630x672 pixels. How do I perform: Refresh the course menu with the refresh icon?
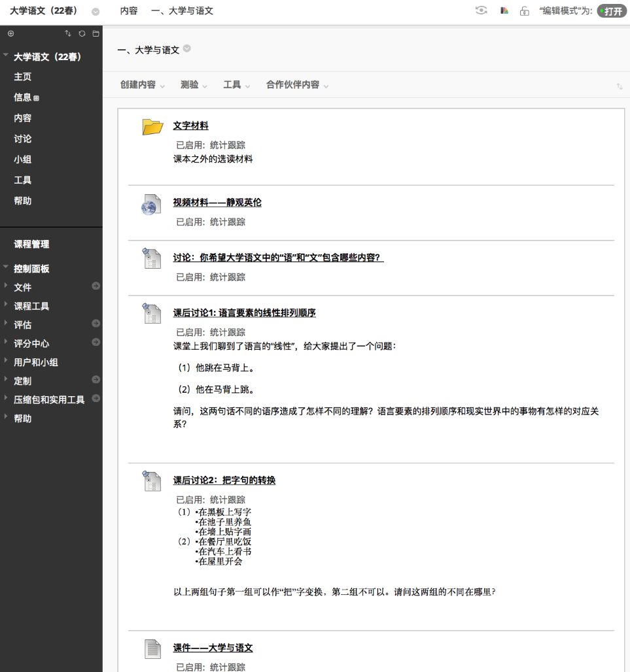tap(82, 33)
